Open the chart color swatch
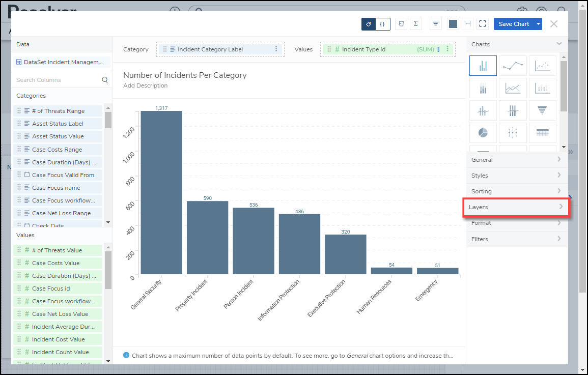The width and height of the screenshot is (588, 375). coord(452,24)
